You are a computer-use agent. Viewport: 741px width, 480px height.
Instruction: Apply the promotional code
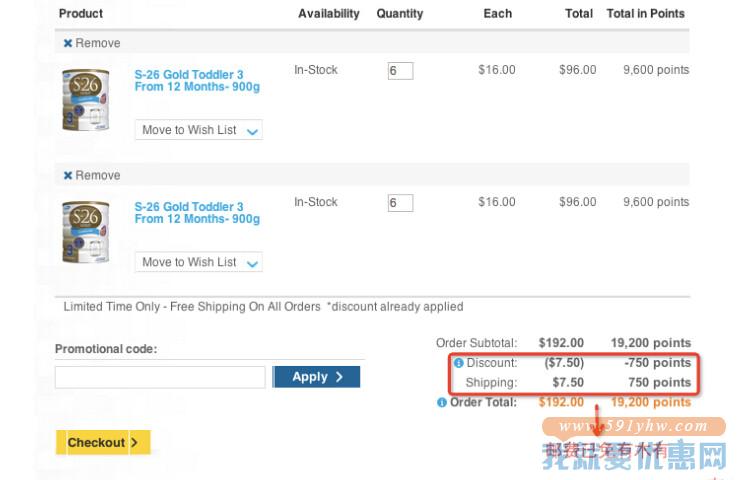(316, 377)
